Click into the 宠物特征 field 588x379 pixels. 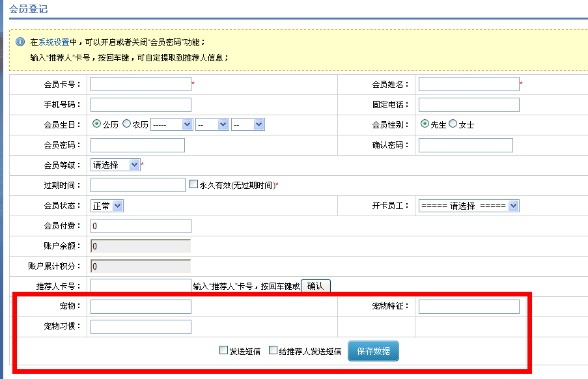(469, 307)
